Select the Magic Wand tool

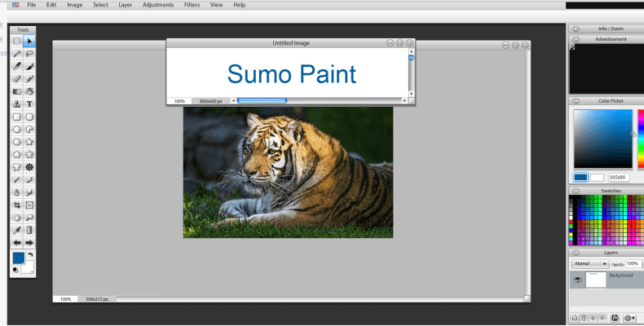pos(17,54)
